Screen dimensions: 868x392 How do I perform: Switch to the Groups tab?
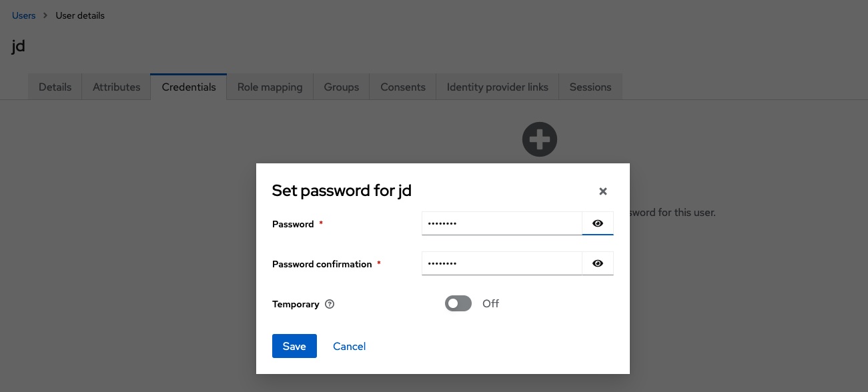tap(341, 87)
